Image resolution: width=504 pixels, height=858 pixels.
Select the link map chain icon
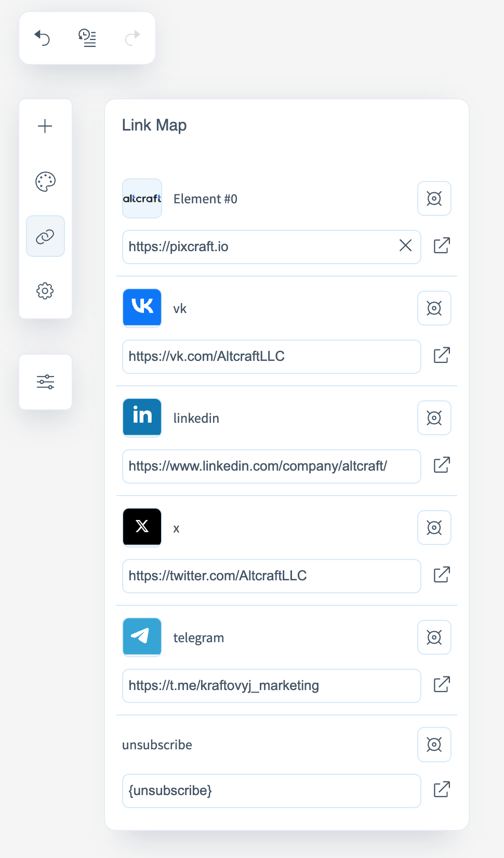[x=45, y=237]
